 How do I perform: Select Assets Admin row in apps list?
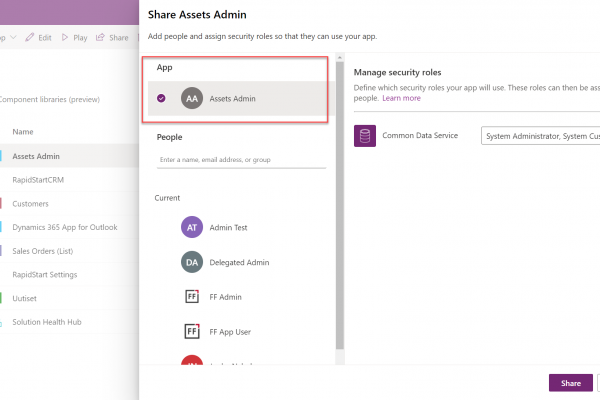(x=69, y=156)
